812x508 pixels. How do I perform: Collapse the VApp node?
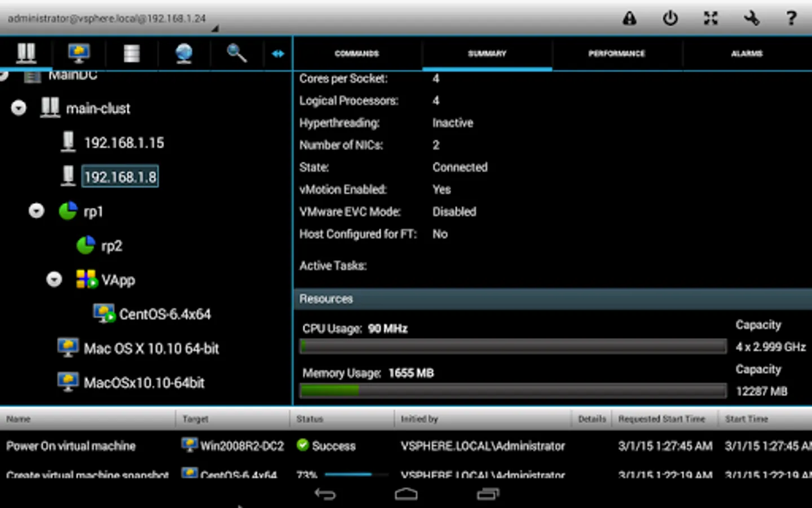(54, 279)
